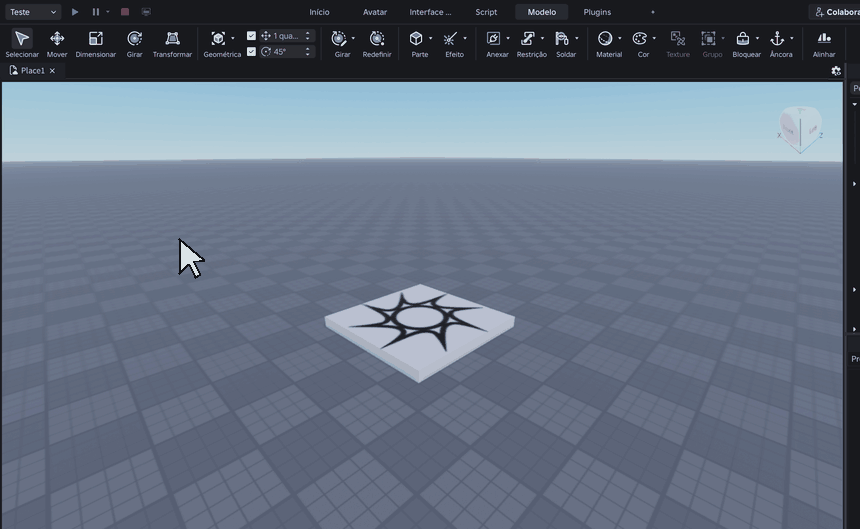The height and width of the screenshot is (529, 860).
Task: Expand the Material dropdown arrow
Action: (x=620, y=38)
